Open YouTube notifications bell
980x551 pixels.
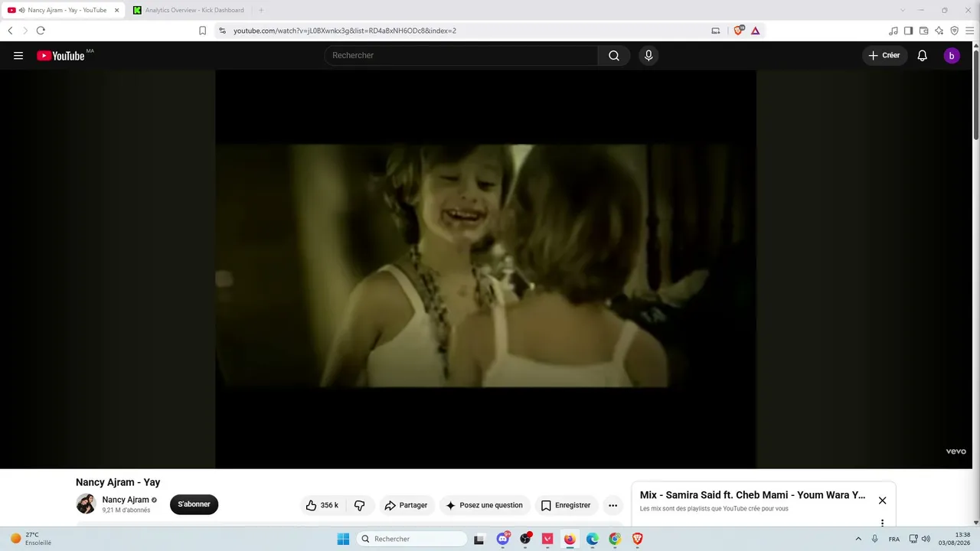coord(923,55)
